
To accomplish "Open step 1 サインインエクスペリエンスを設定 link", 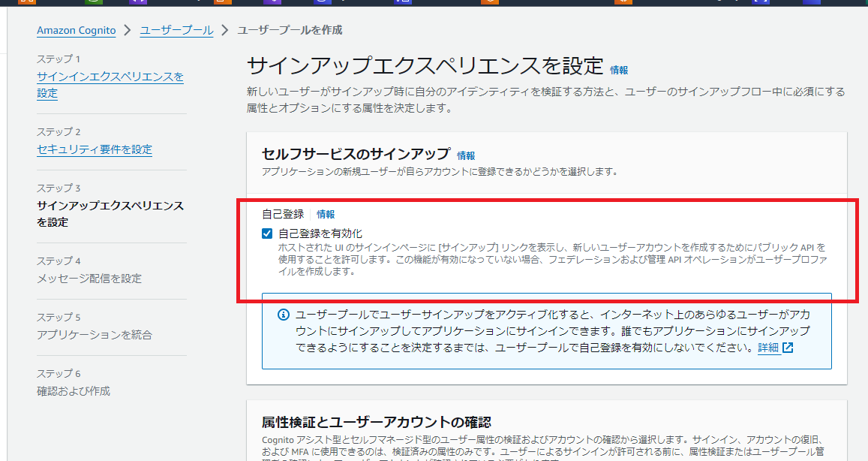I will click(x=110, y=85).
